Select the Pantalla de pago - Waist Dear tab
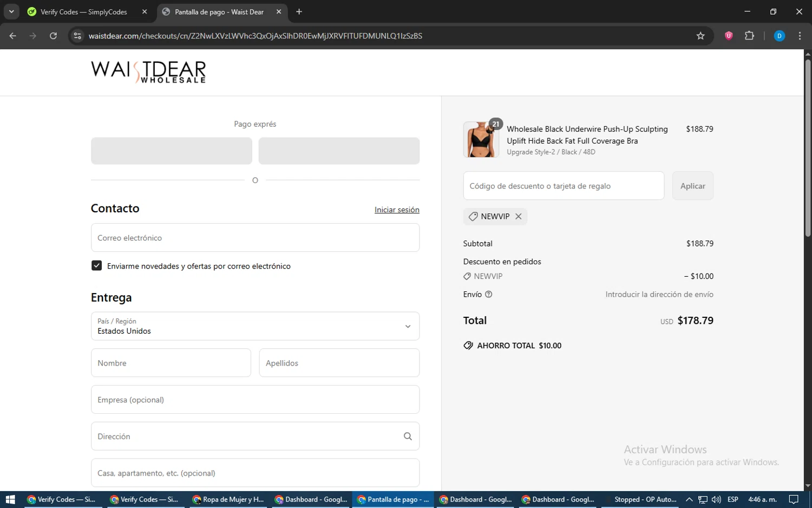The height and width of the screenshot is (508, 812). 219,12
